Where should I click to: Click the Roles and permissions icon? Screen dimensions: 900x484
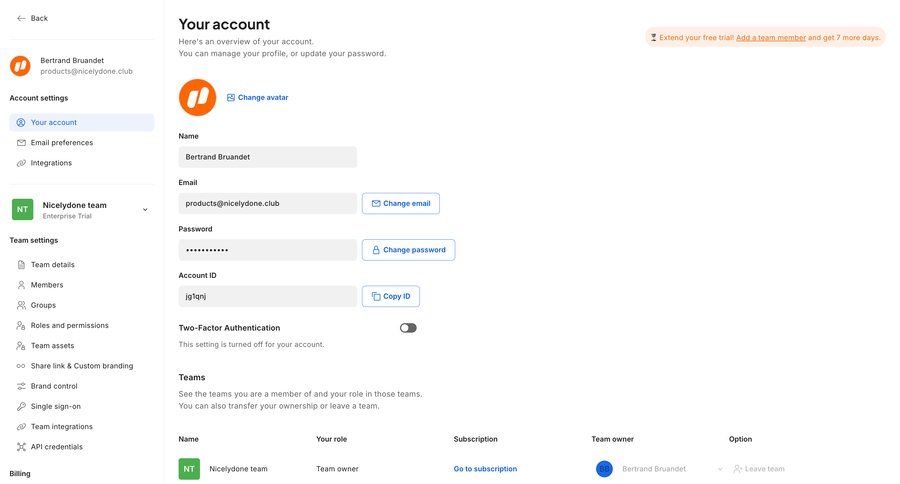(21, 326)
